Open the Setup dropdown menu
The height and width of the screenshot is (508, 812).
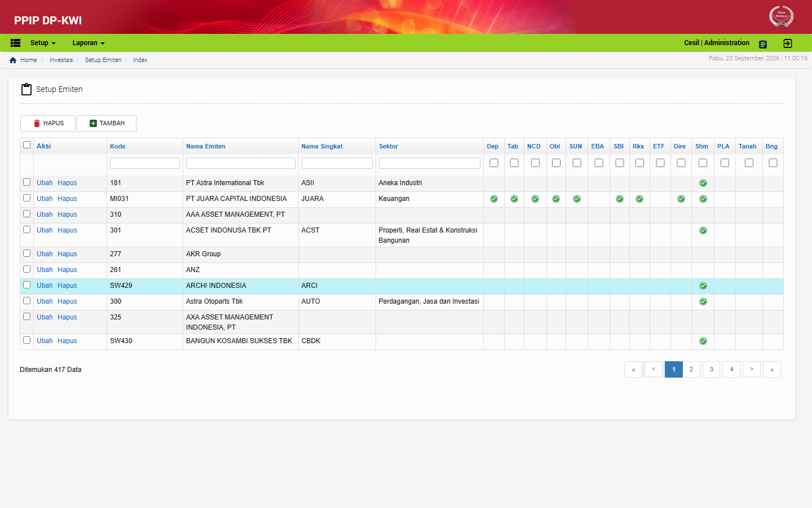(43, 43)
